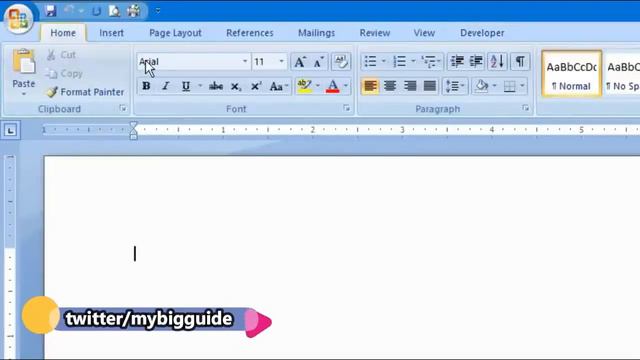Screen dimensions: 640x360
Task: Apply red font color
Action: pyautogui.click(x=333, y=86)
